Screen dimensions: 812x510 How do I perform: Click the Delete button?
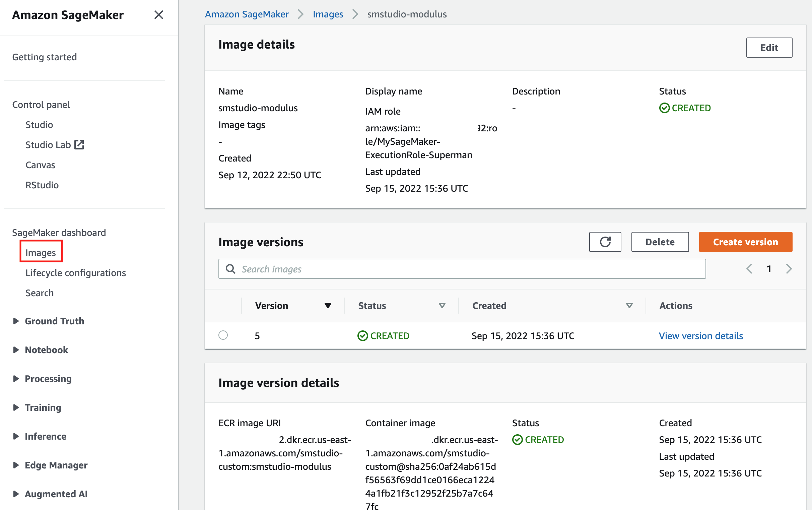point(660,242)
